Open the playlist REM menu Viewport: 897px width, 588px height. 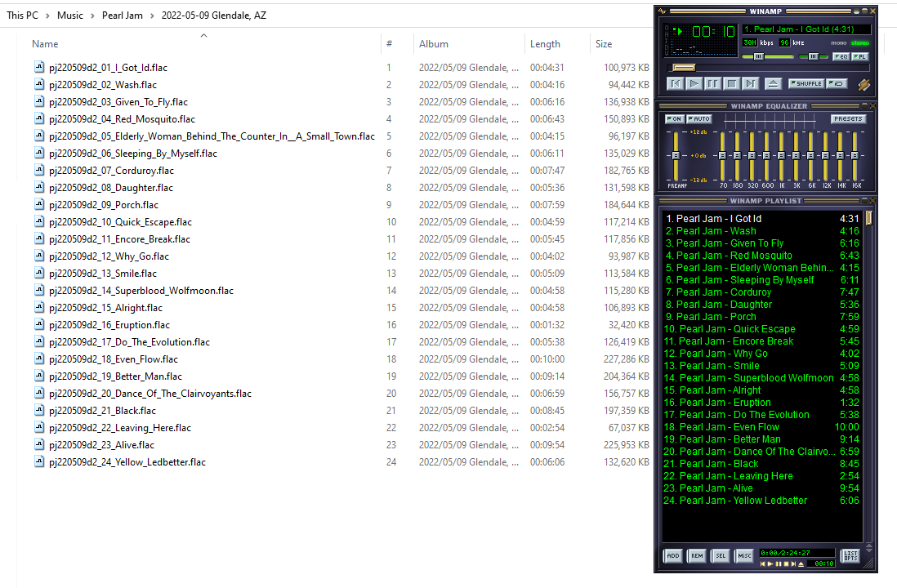pos(697,555)
